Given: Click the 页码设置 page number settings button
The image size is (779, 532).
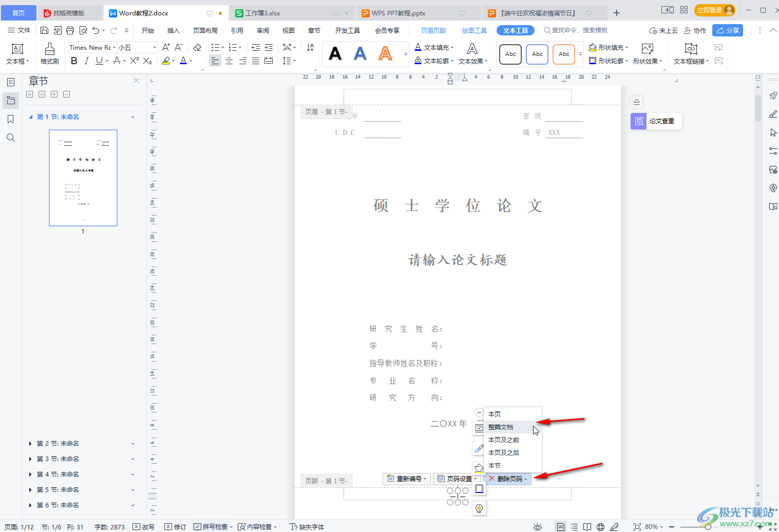Looking at the screenshot, I should (456, 479).
